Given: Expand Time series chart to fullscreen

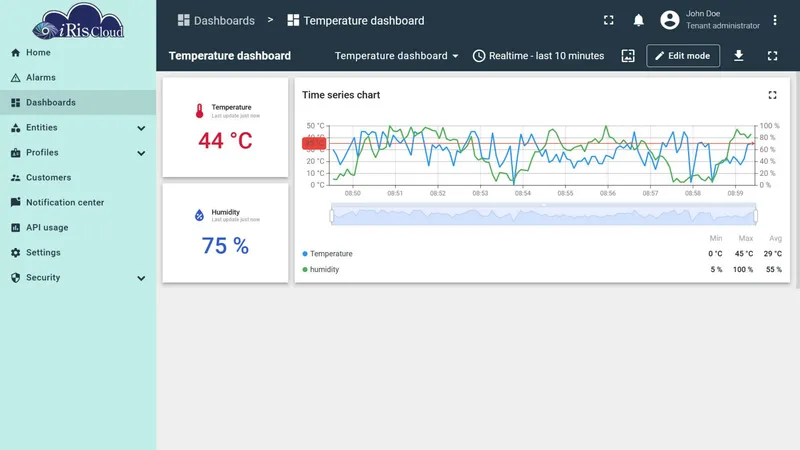Looking at the screenshot, I should tap(772, 95).
